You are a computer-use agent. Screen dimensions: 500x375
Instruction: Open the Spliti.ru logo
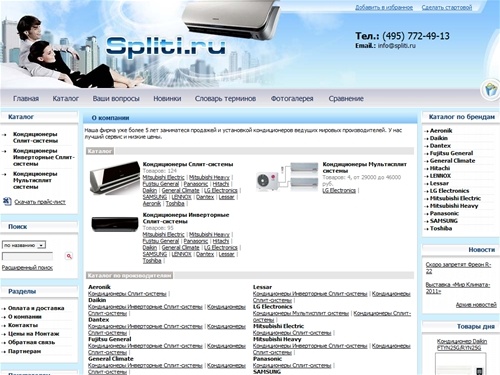[166, 46]
